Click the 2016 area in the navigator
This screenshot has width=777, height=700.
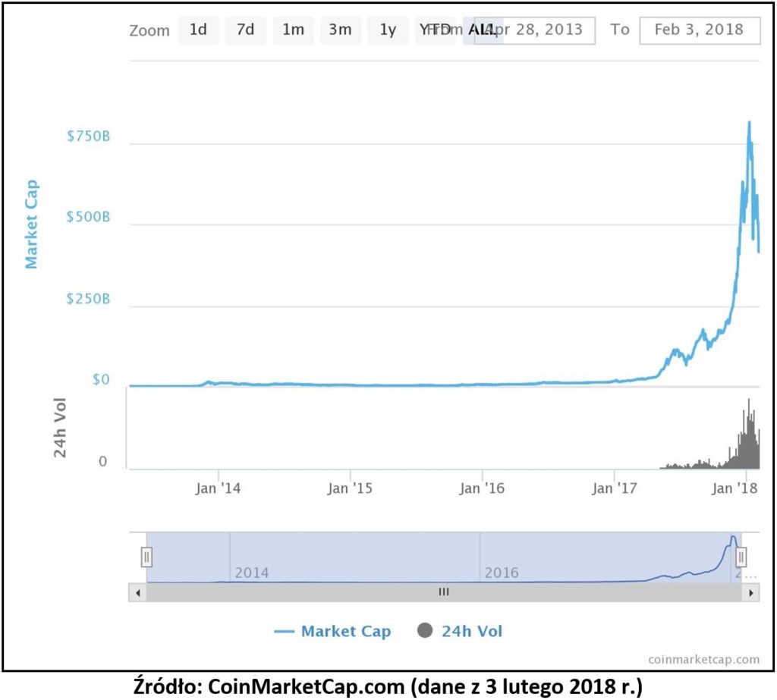(x=501, y=572)
